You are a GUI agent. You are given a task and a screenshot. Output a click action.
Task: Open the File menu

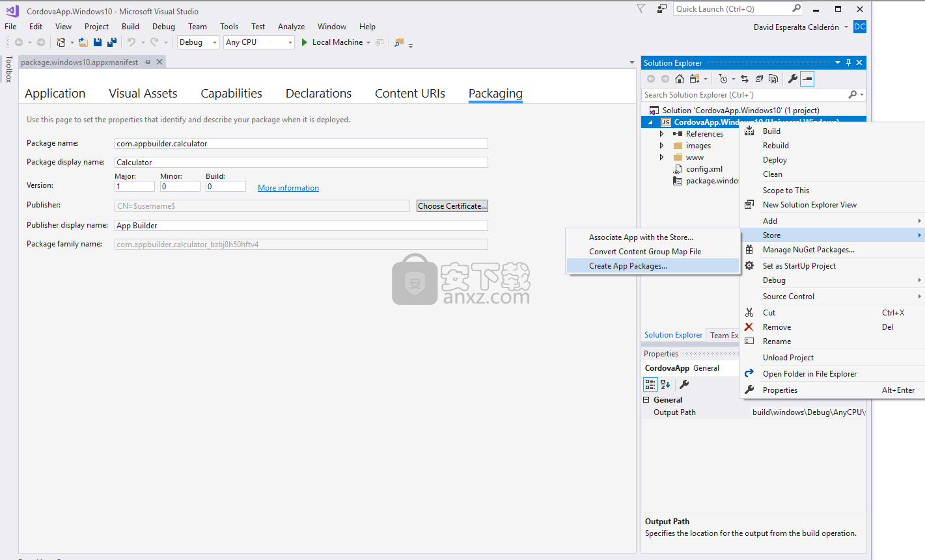10,27
